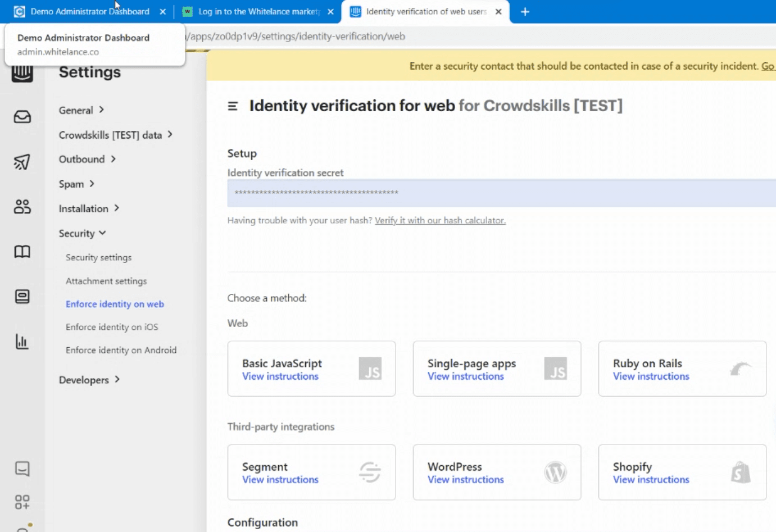Open Verify it with our hash calculator link
This screenshot has height=532, width=776.
(440, 220)
